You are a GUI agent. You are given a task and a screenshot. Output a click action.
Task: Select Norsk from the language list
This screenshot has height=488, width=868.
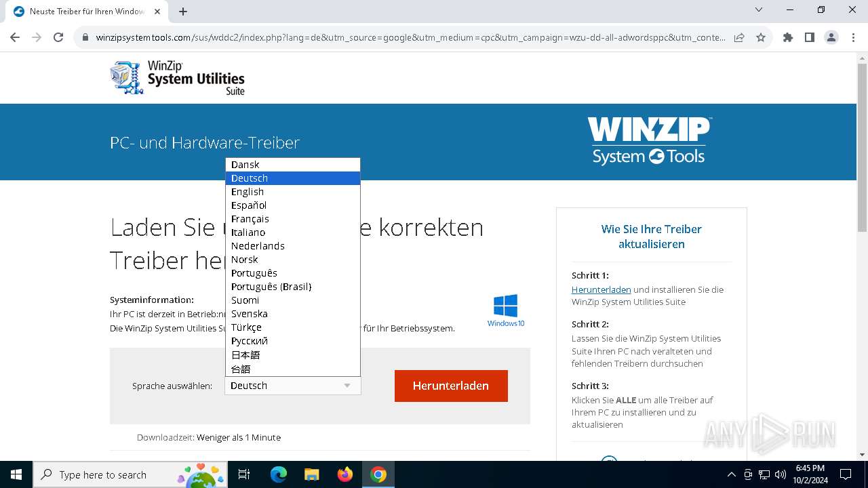[x=293, y=260]
